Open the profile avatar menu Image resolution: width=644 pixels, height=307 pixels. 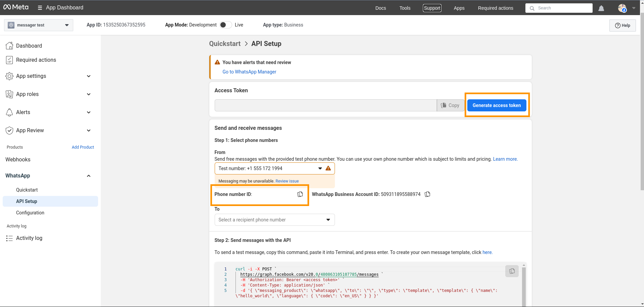[x=622, y=8]
